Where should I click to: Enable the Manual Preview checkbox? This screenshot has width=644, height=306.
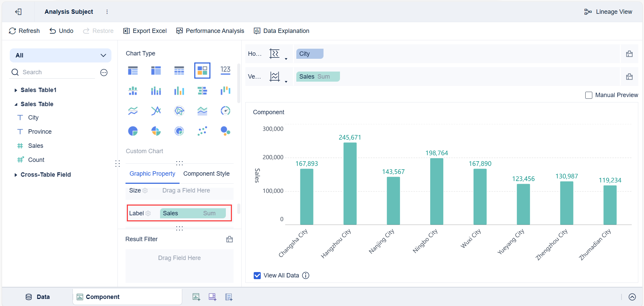click(x=589, y=95)
